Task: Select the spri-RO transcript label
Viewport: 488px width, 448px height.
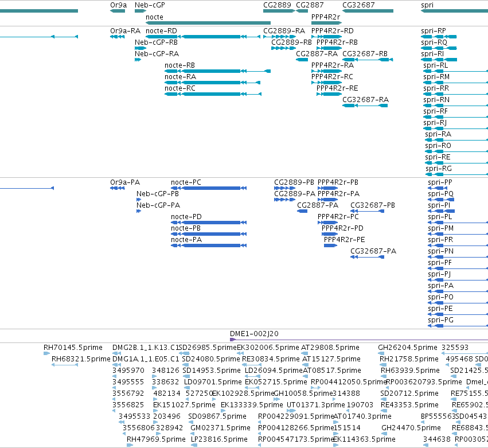Action: pos(438,145)
